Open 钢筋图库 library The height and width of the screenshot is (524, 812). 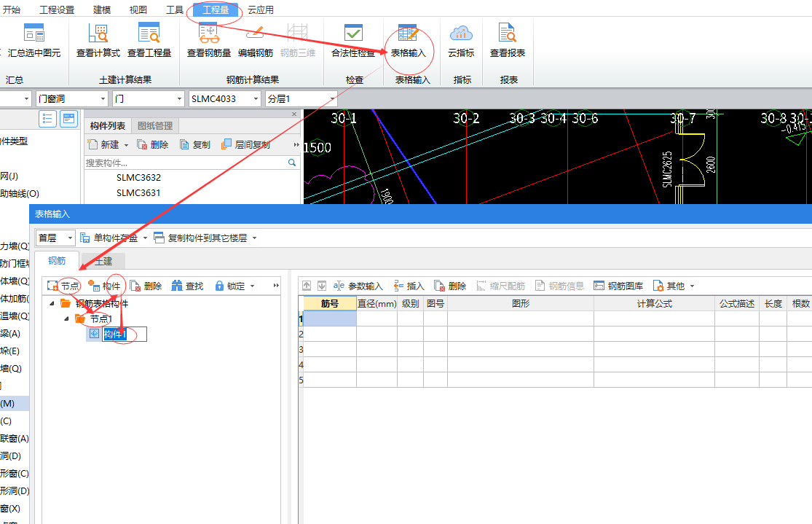pos(618,286)
